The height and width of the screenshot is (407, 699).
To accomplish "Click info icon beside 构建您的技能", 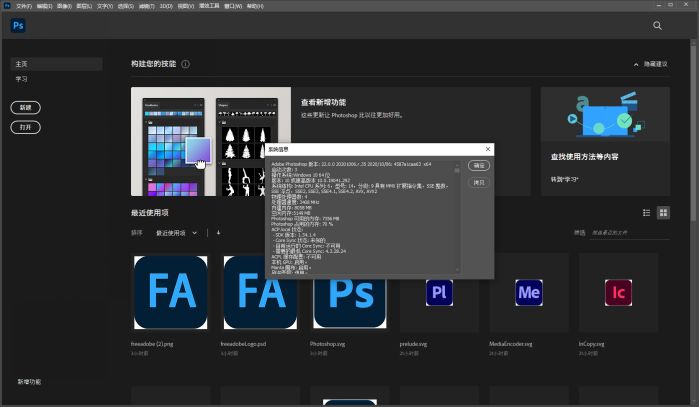I will click(185, 64).
